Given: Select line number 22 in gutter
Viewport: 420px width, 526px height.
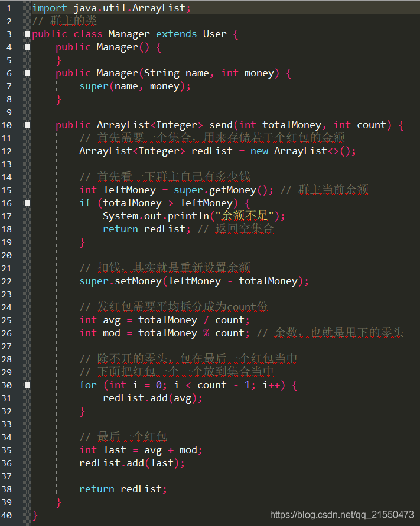Looking at the screenshot, I should point(6,281).
